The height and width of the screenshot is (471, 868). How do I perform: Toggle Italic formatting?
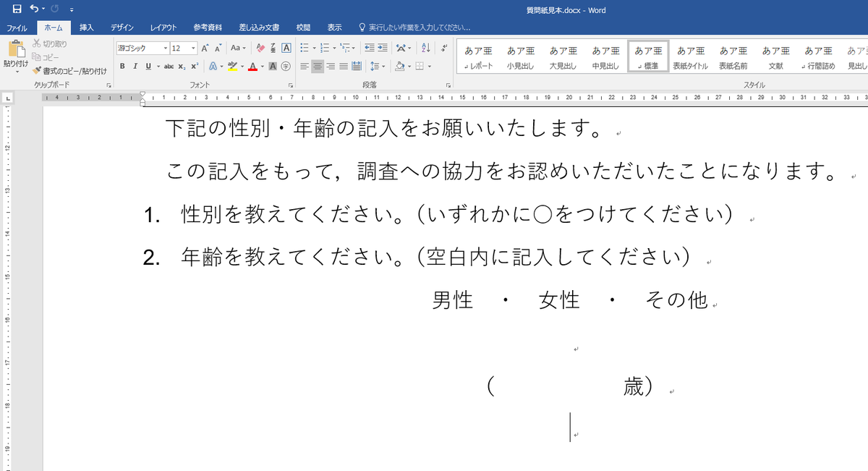point(135,66)
